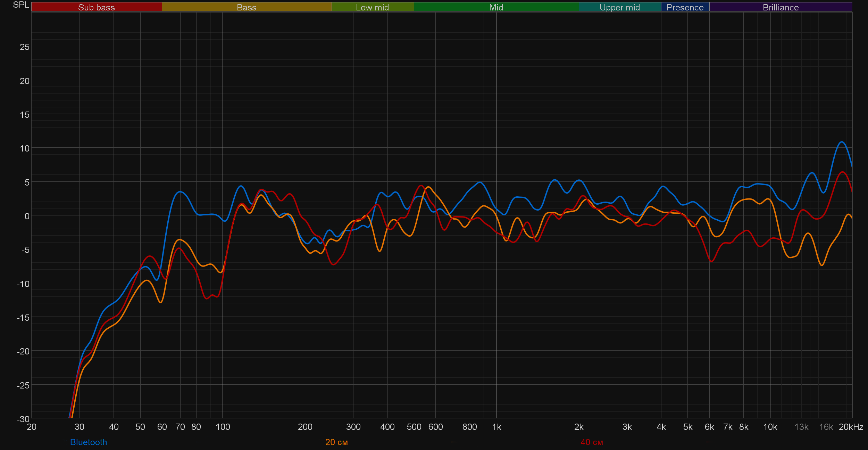Click the 0 dB level axis label

click(x=27, y=216)
